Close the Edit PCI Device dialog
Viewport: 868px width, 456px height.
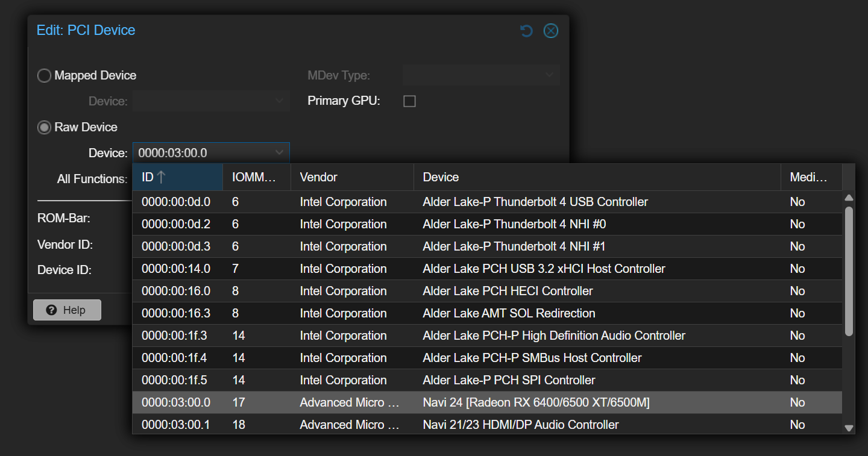(x=550, y=31)
